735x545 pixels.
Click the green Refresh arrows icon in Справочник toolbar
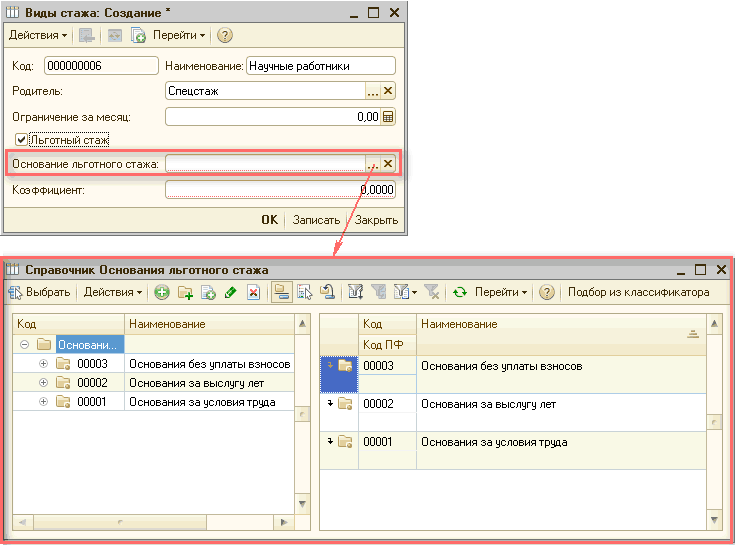[460, 293]
